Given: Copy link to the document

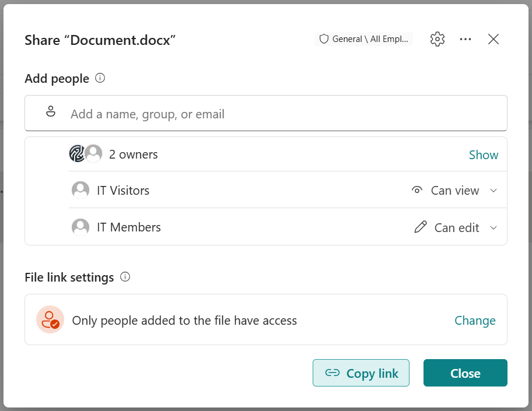Looking at the screenshot, I should tap(361, 373).
